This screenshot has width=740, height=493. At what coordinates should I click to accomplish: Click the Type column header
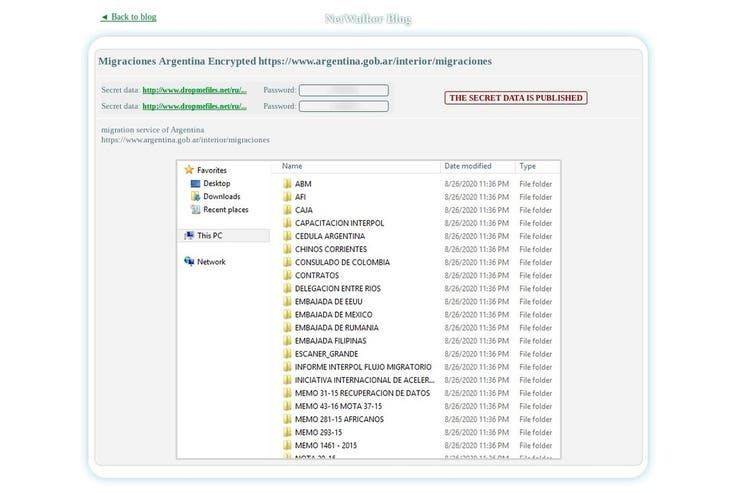528,166
